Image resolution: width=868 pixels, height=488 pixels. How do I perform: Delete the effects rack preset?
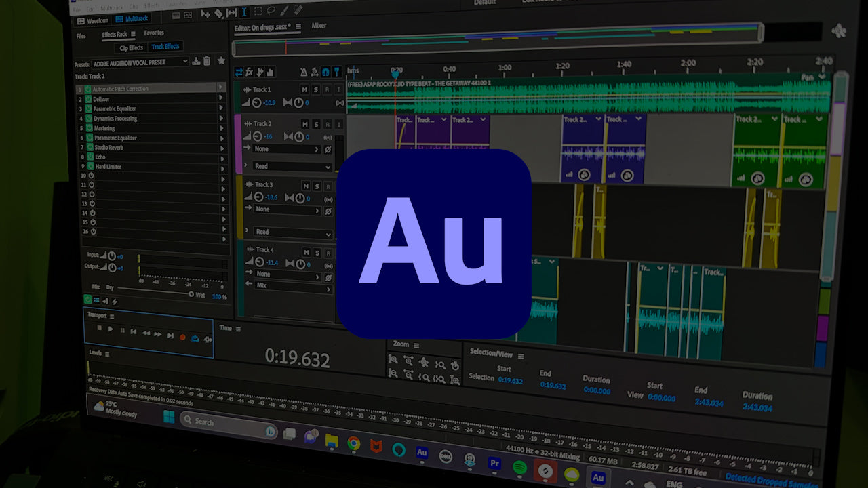point(207,61)
